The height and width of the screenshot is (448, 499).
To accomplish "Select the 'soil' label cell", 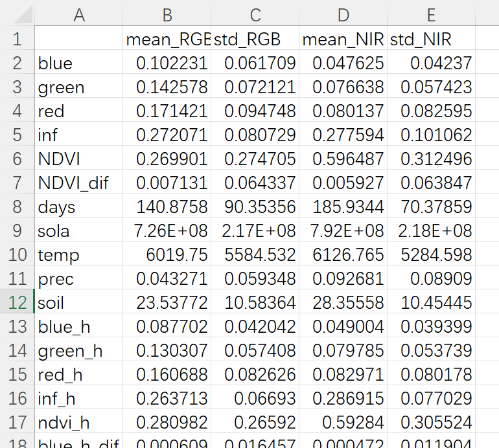I will [x=78, y=302].
